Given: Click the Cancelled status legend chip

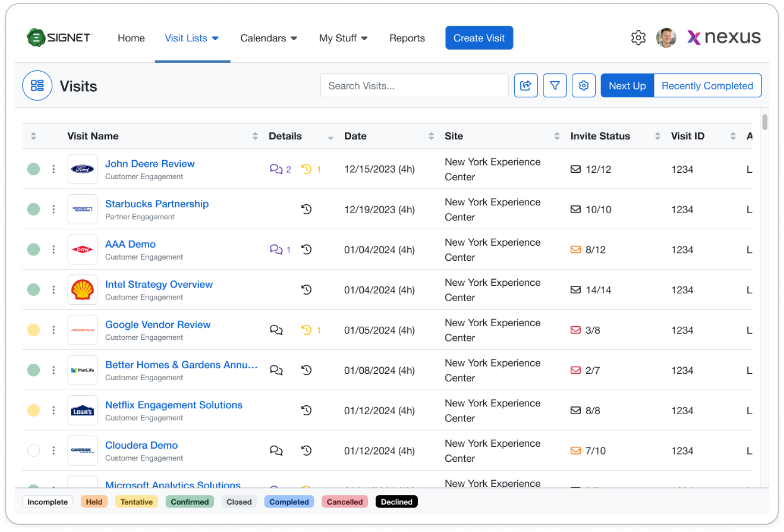Looking at the screenshot, I should (x=345, y=502).
